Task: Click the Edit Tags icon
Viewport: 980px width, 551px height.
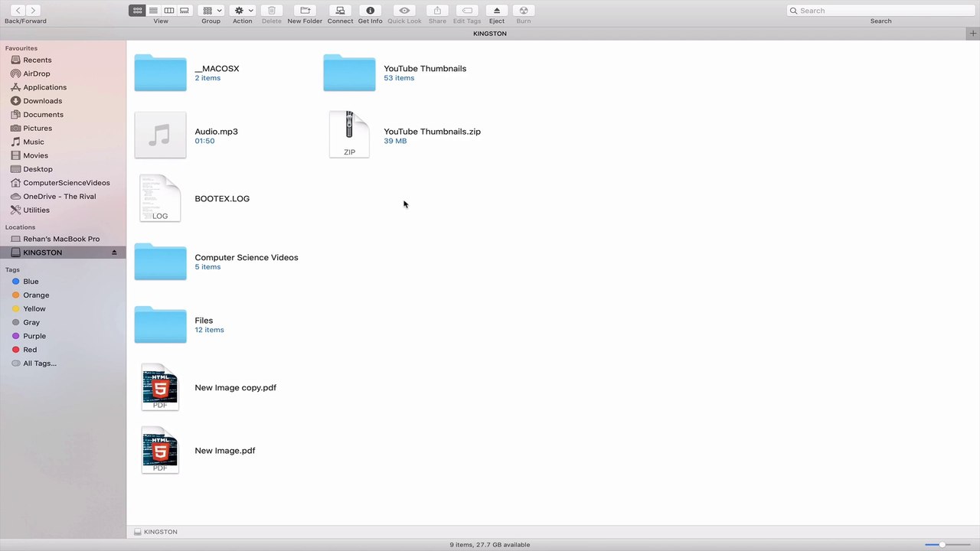Action: coord(467,11)
